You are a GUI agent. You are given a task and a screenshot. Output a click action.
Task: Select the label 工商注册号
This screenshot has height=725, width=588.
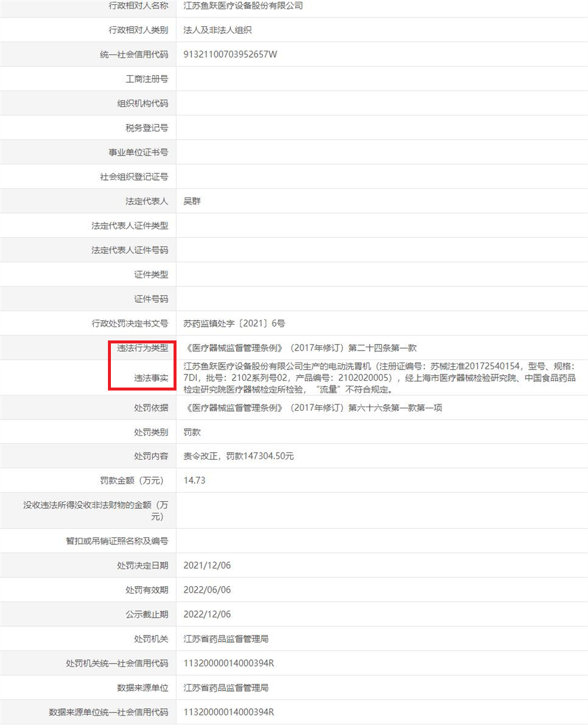click(147, 79)
